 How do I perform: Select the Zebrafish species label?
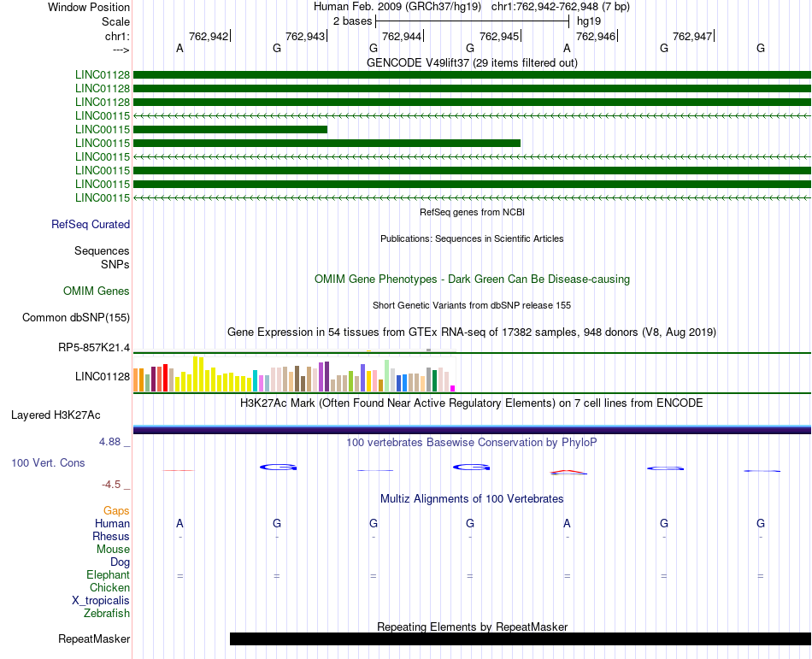coord(107,614)
